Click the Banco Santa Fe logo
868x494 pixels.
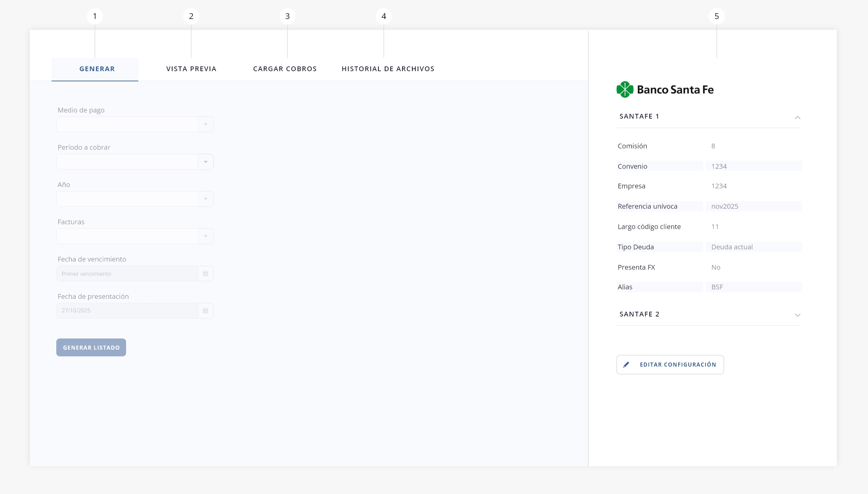665,89
